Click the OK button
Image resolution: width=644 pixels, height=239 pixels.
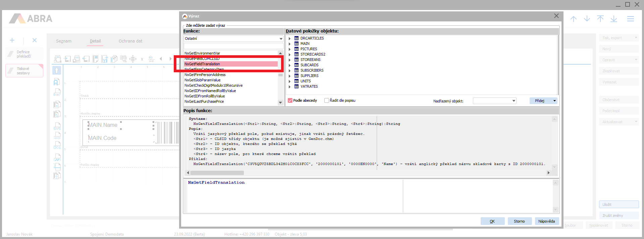click(x=492, y=221)
